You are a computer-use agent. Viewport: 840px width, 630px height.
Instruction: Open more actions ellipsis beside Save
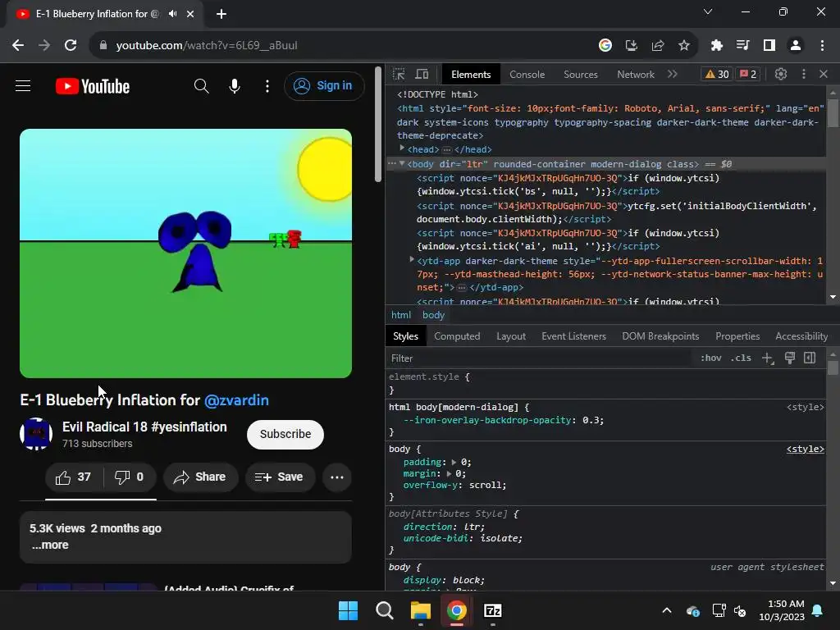337,477
